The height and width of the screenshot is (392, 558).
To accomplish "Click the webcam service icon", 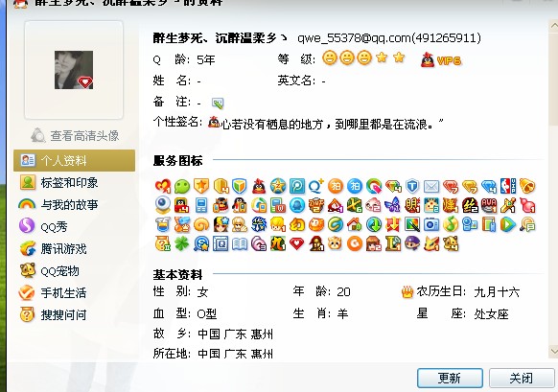I will tap(163, 205).
